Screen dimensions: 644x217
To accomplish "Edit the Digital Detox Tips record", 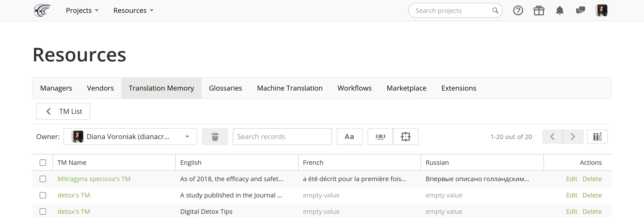I will [571, 212].
